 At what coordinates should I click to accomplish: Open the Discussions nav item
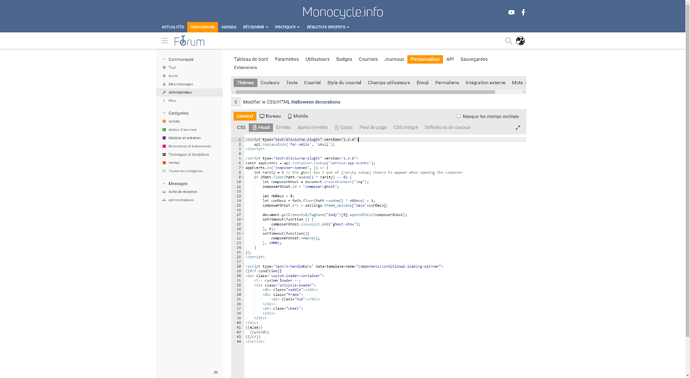tap(202, 27)
